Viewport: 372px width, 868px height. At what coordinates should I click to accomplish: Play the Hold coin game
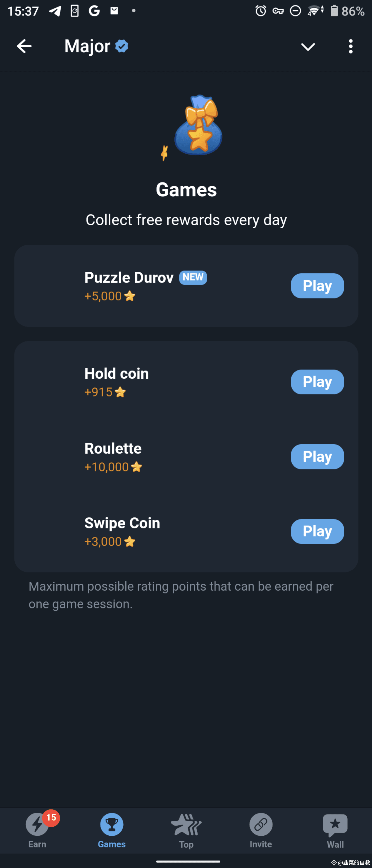tap(317, 382)
